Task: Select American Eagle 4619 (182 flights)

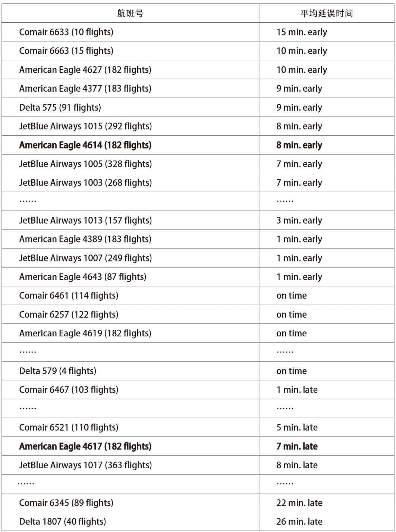Action: coord(85,333)
